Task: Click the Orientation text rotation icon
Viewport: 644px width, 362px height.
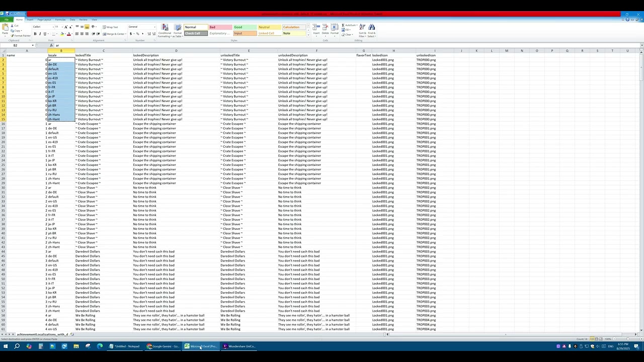Action: click(x=93, y=27)
